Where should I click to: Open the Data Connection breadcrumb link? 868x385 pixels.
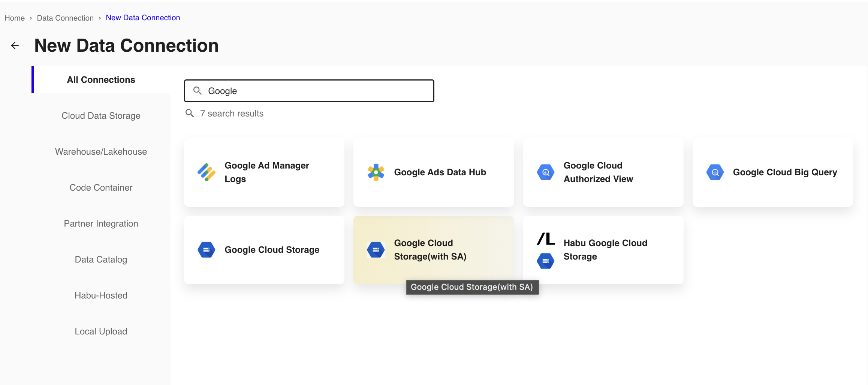[x=65, y=18]
